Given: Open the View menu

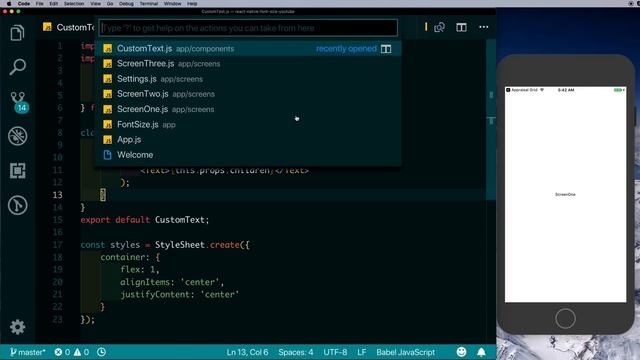Looking at the screenshot, I should pos(96,4).
